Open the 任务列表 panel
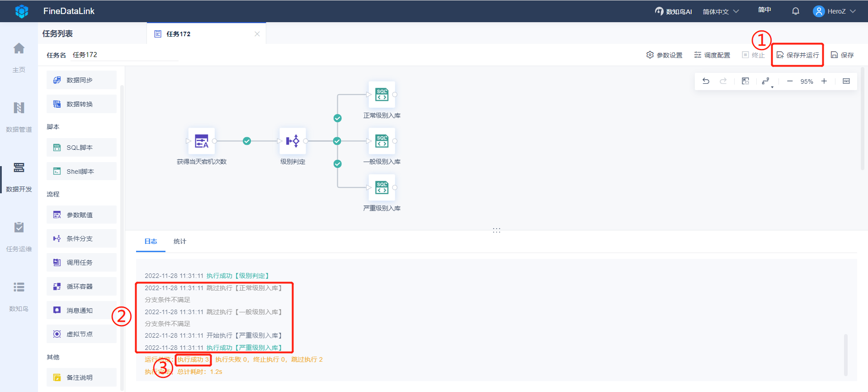The width and height of the screenshot is (868, 392). 57,33
